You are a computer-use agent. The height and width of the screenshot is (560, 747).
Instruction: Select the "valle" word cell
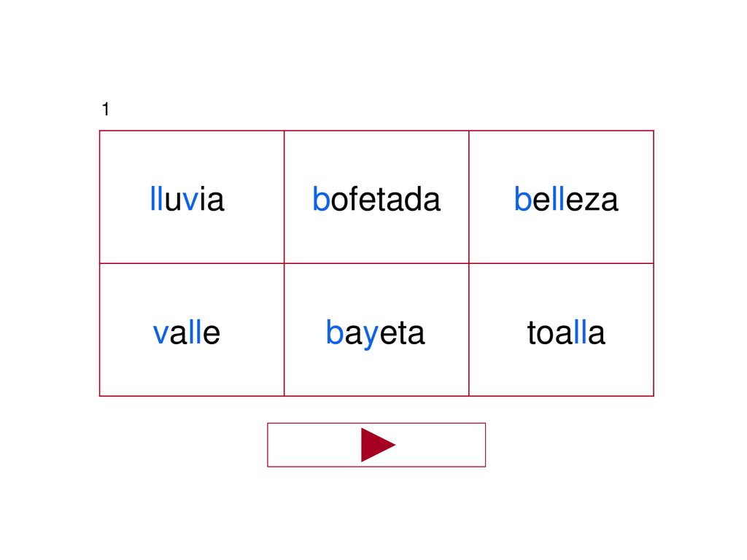(x=192, y=330)
